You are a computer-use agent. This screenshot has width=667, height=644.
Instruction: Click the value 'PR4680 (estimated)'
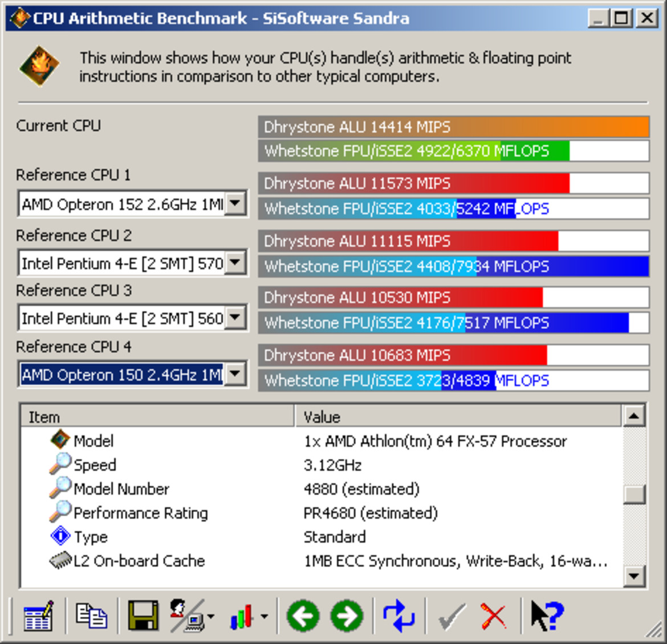tap(371, 513)
